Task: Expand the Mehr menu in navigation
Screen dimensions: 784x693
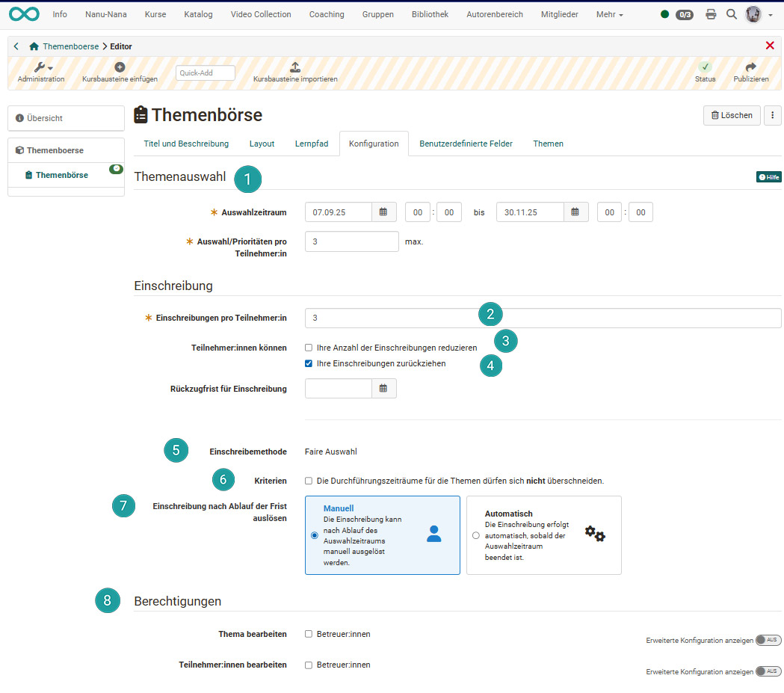Action: [609, 14]
